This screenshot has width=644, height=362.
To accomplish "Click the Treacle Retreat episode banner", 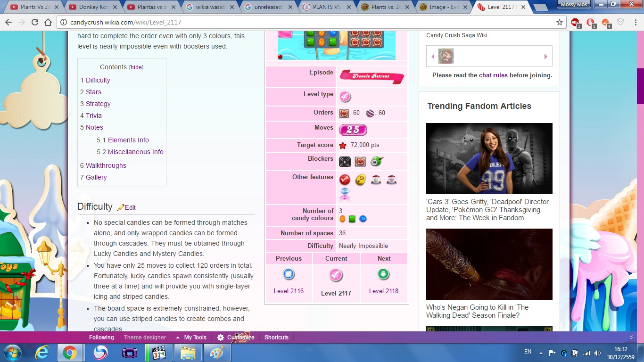I will coord(372,76).
